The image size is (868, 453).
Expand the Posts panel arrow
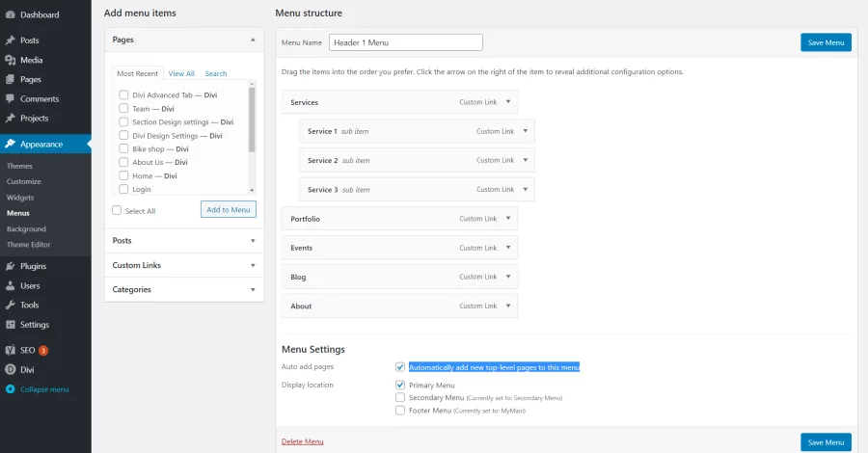pos(253,241)
